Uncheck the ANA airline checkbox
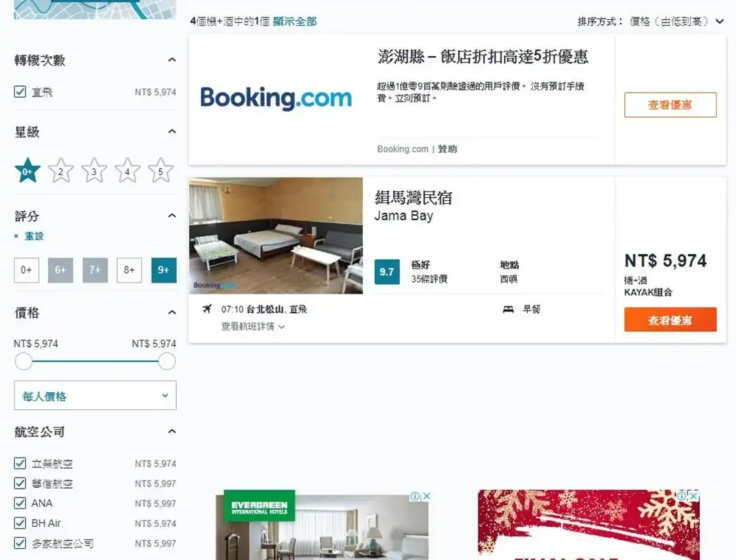This screenshot has width=736, height=560. pos(21,503)
